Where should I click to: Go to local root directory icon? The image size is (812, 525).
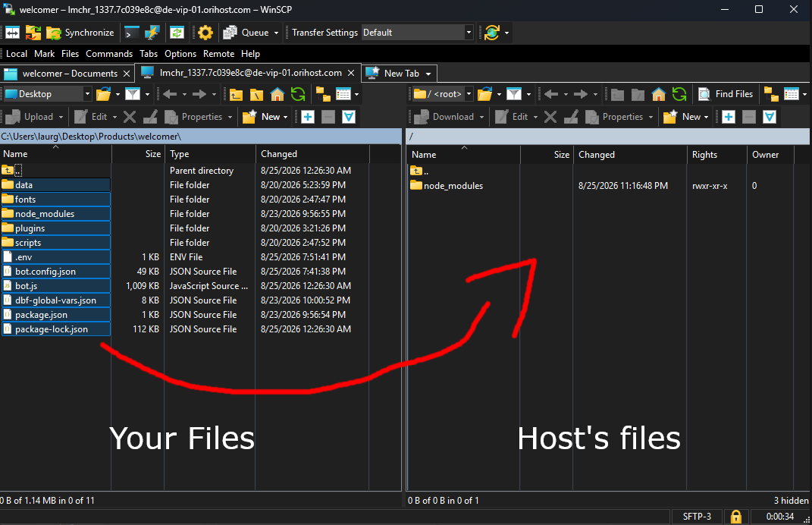257,94
